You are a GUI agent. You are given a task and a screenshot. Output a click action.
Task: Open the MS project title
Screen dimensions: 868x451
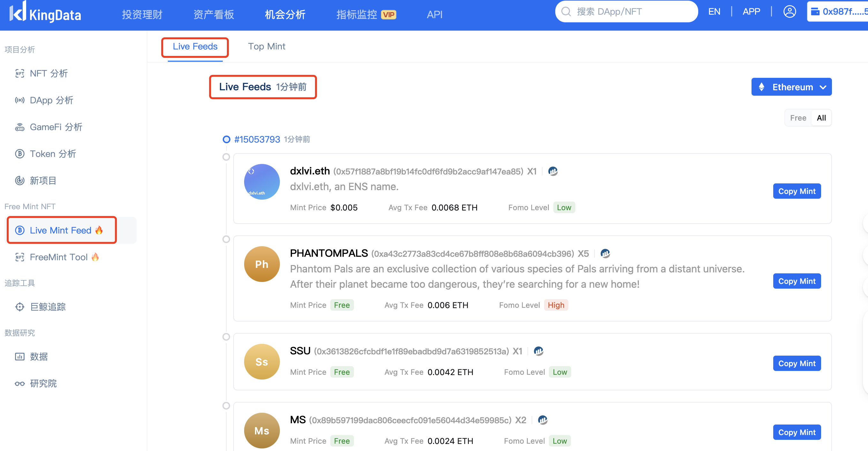click(298, 420)
